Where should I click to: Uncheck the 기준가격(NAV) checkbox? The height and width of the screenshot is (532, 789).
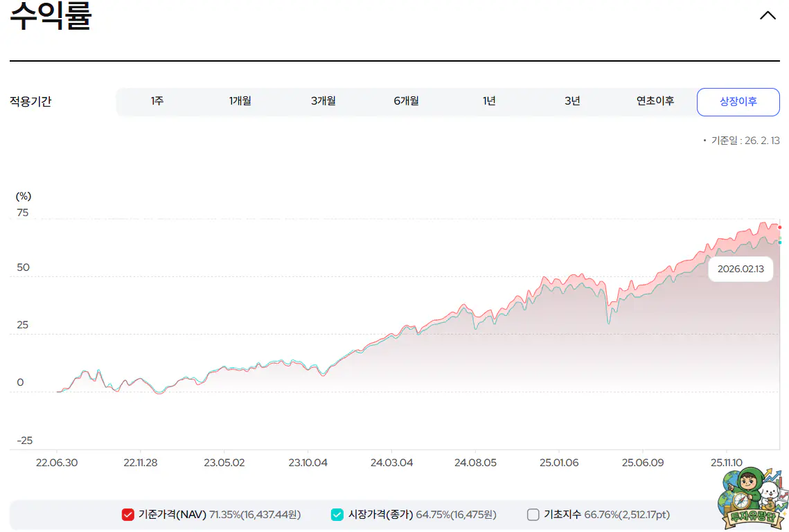[x=127, y=515]
